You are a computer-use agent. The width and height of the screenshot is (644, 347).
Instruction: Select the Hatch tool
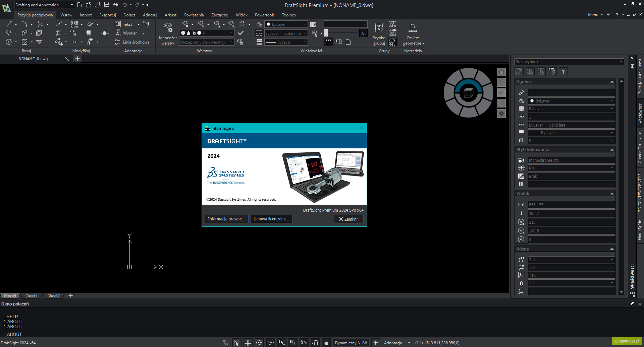24,42
